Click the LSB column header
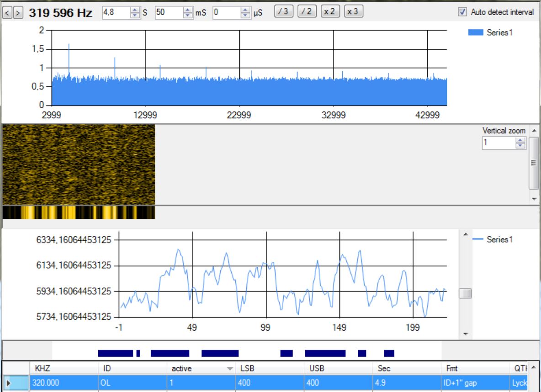The width and height of the screenshot is (541, 392). pos(270,368)
